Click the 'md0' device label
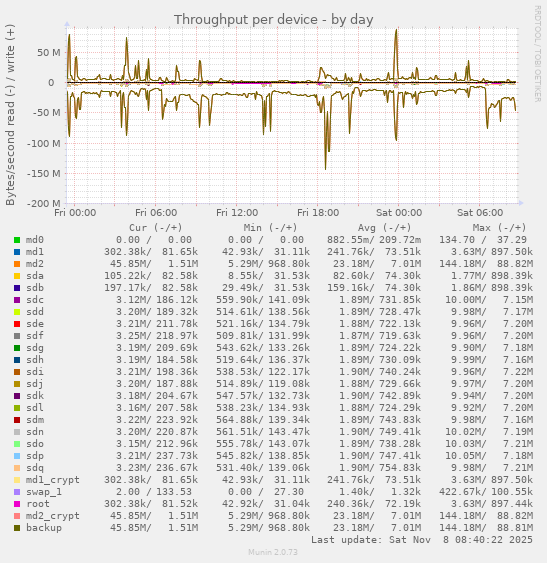 [x=35, y=240]
